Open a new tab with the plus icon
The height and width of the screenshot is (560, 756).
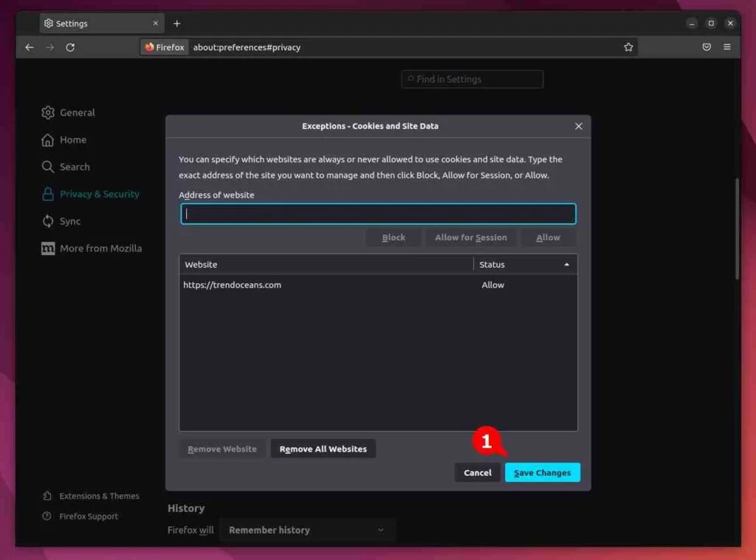(x=177, y=23)
